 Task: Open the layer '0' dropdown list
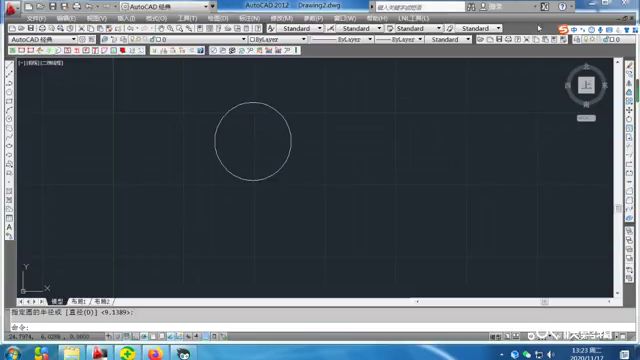coord(198,39)
